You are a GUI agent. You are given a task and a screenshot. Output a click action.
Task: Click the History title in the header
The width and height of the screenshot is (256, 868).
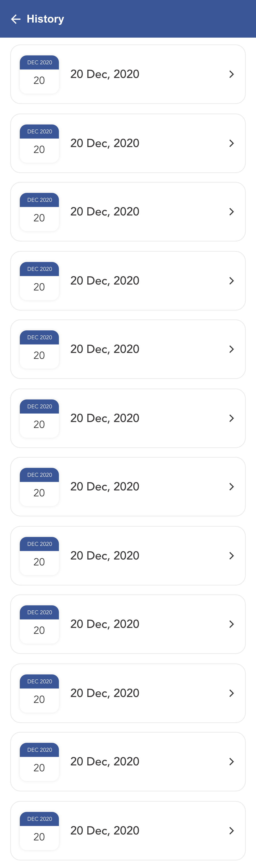tap(46, 19)
